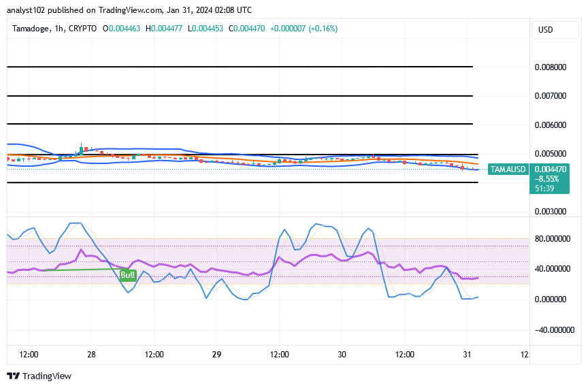Click the 80.000000 indicator axis label
Screen dimensions: 588x388
coord(553,239)
